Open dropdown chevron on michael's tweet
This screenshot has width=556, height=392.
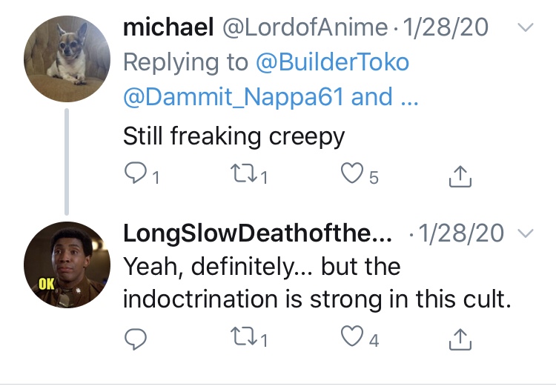pyautogui.click(x=526, y=27)
